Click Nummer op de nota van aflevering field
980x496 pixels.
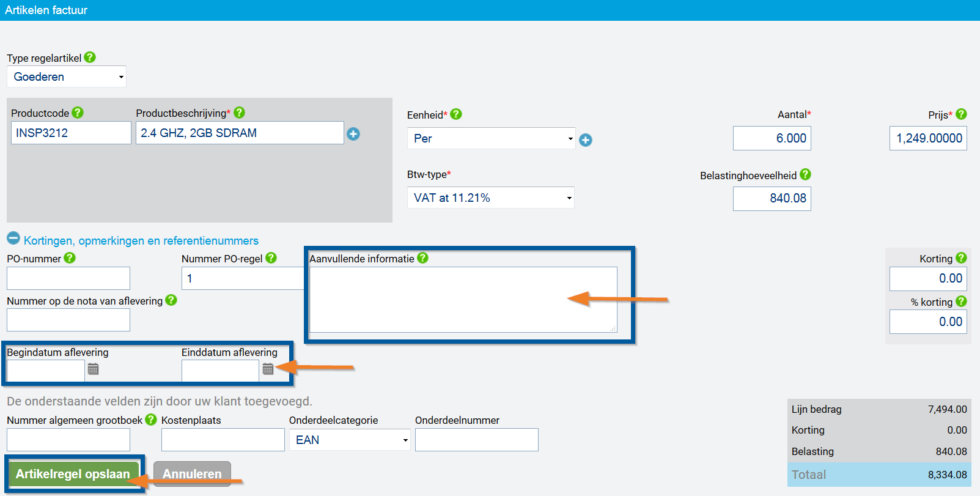(x=68, y=320)
